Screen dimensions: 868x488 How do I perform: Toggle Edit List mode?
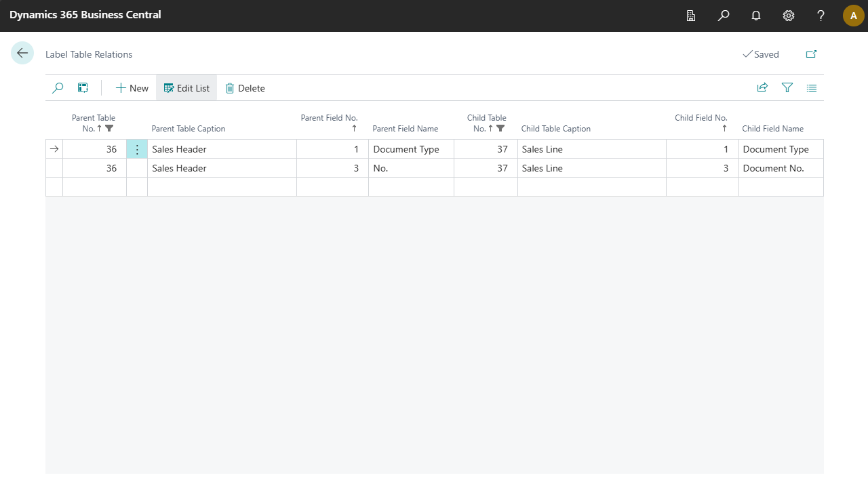pyautogui.click(x=186, y=88)
